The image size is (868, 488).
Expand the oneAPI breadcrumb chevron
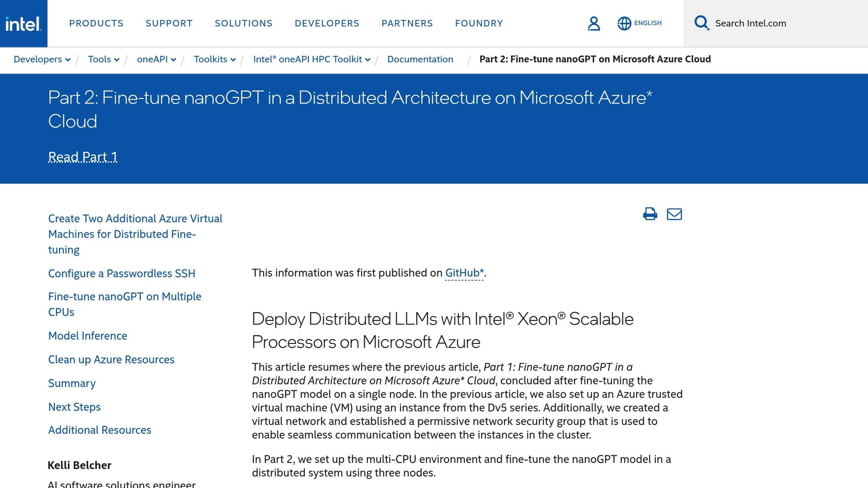coord(173,60)
